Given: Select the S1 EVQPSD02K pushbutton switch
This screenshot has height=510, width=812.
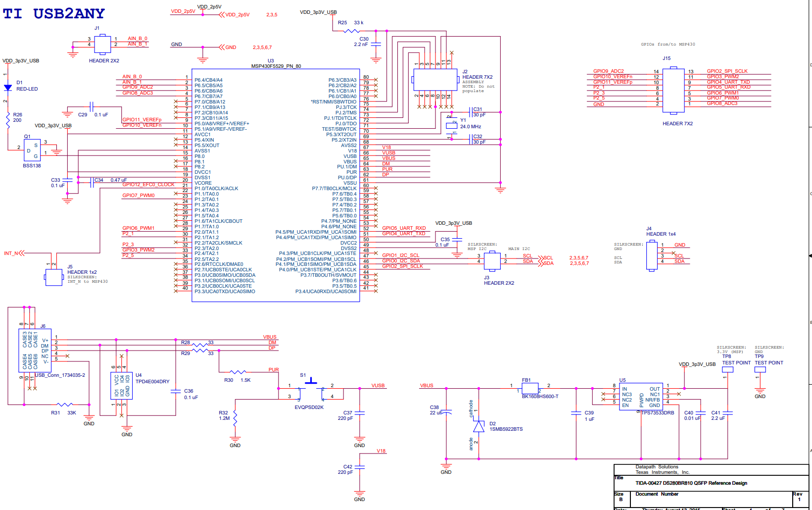Looking at the screenshot, I should (311, 391).
